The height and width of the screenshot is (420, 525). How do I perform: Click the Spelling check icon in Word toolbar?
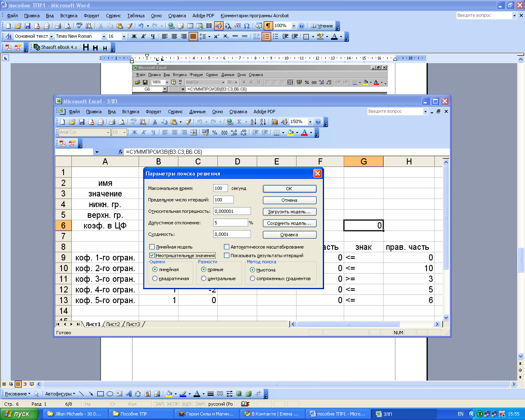click(x=80, y=26)
